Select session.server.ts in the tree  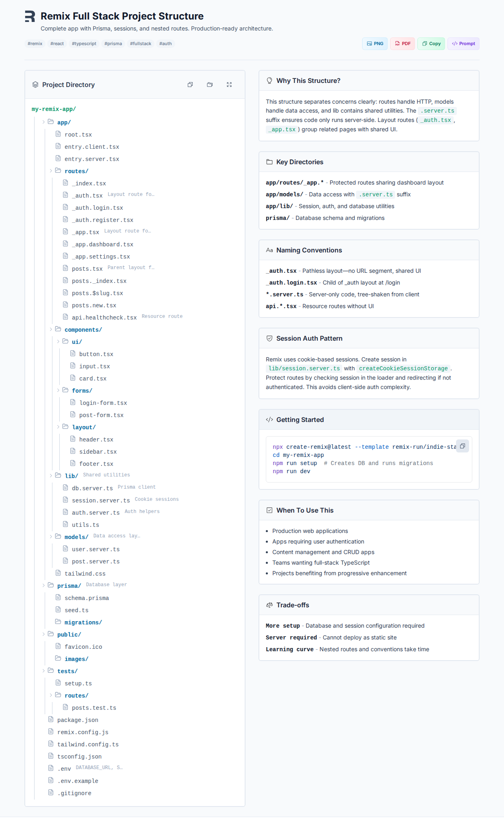pos(101,500)
